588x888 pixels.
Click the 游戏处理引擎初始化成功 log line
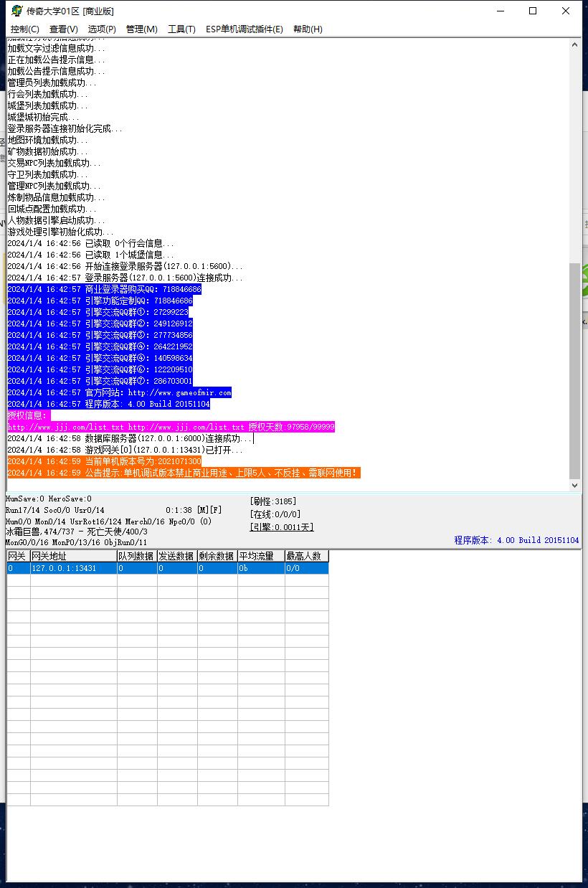pos(60,232)
